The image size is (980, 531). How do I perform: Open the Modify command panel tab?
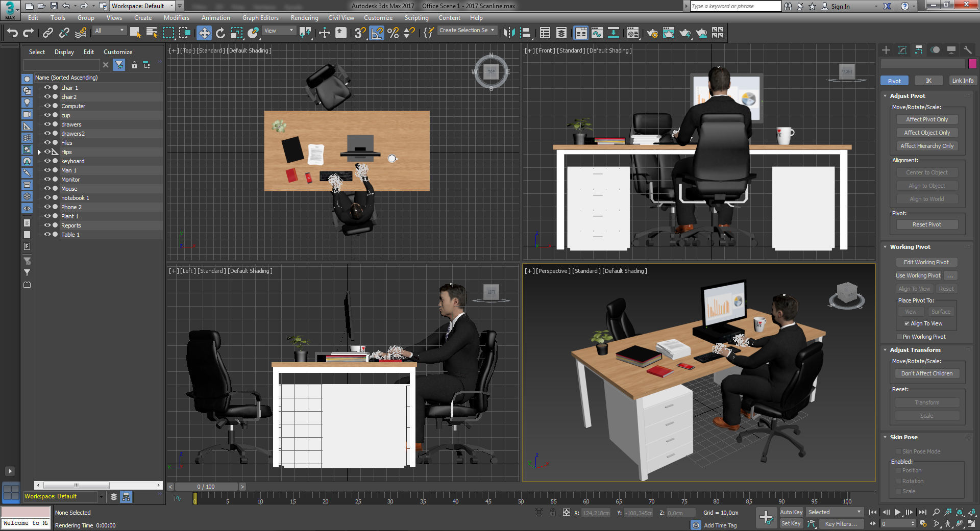902,49
